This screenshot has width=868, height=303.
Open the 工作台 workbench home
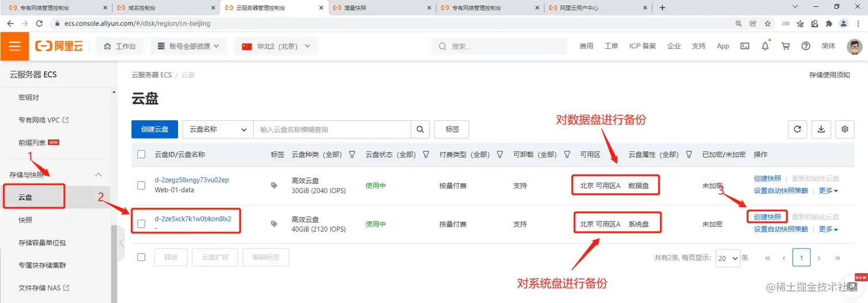[120, 46]
